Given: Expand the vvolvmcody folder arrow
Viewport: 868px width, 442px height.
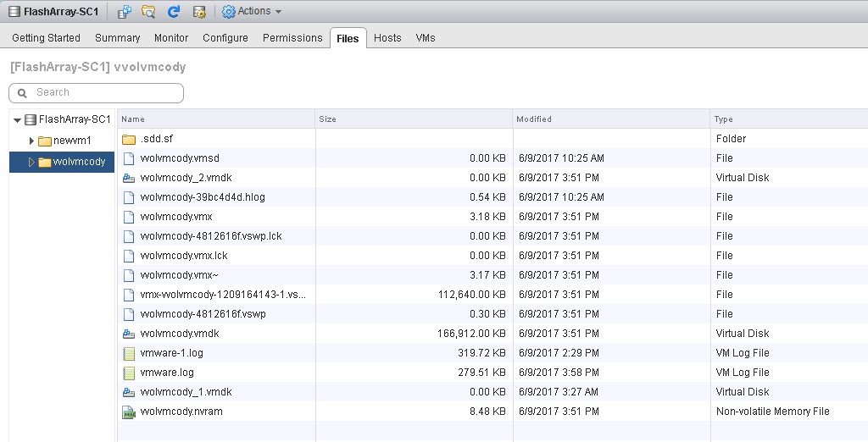Looking at the screenshot, I should pos(31,162).
